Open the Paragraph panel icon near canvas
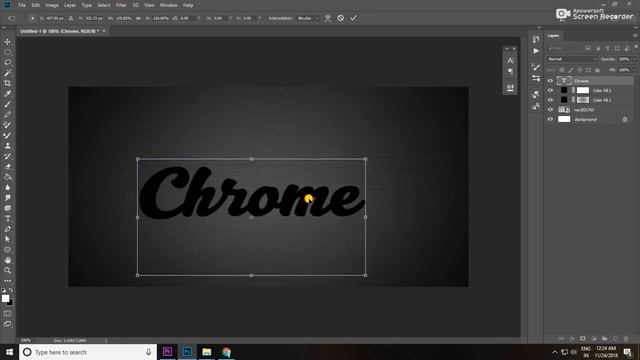The height and width of the screenshot is (360, 640). (510, 71)
